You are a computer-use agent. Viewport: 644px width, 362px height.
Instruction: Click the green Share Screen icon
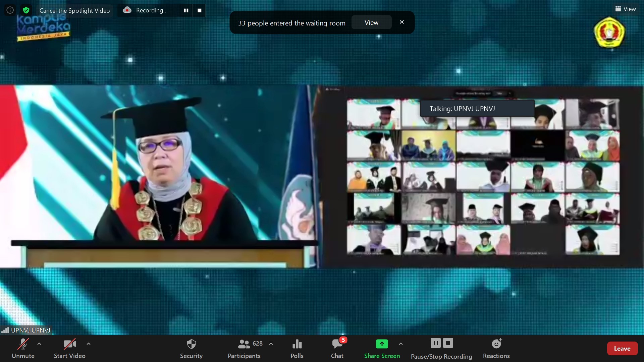click(382, 344)
